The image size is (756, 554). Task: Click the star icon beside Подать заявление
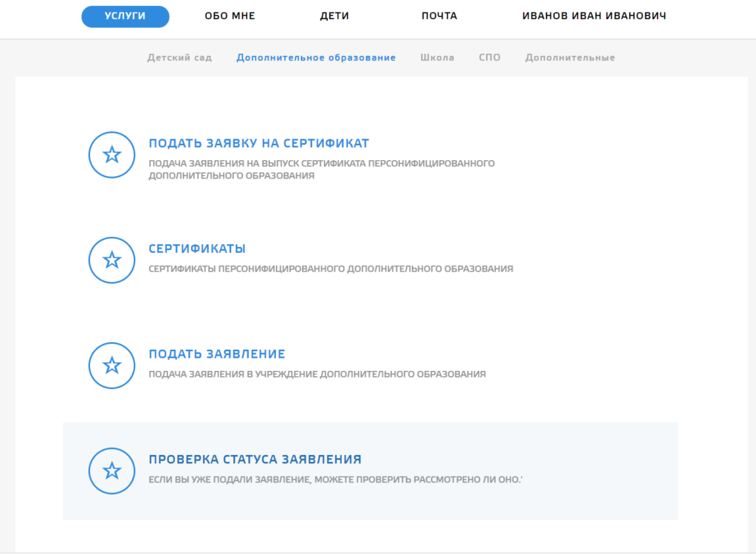pyautogui.click(x=111, y=365)
